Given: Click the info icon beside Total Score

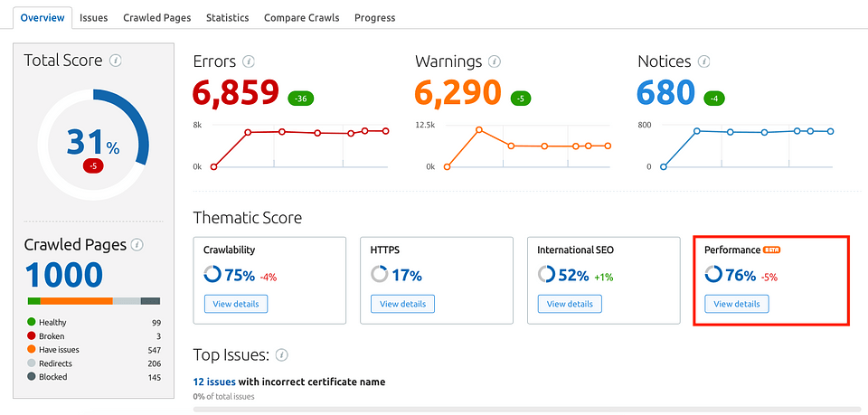Looking at the screenshot, I should [115, 61].
